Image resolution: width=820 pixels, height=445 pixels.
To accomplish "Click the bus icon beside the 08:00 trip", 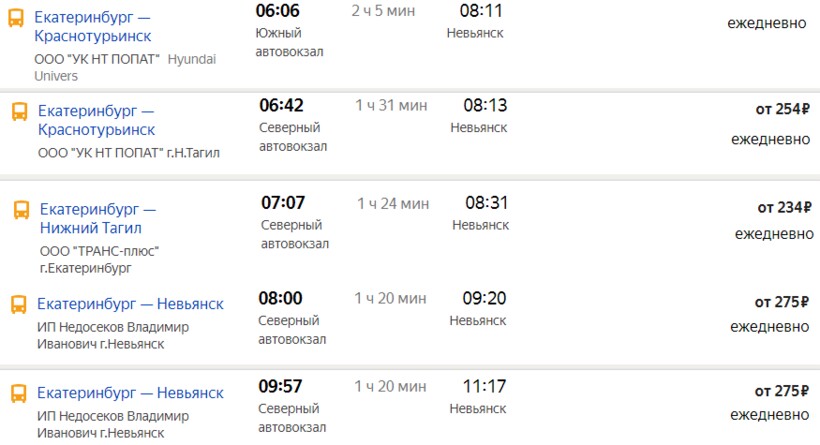I will pyautogui.click(x=18, y=305).
